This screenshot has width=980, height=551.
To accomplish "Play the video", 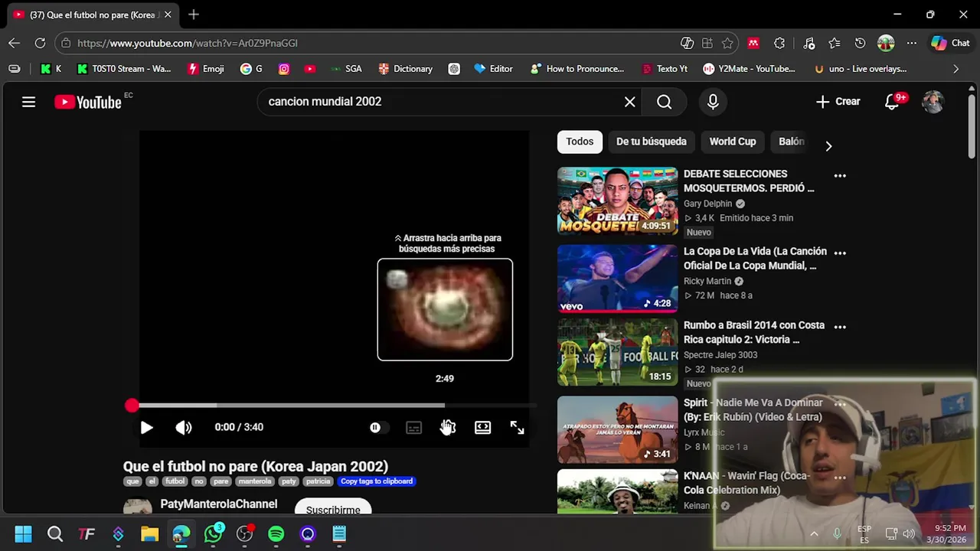I will 146,428.
